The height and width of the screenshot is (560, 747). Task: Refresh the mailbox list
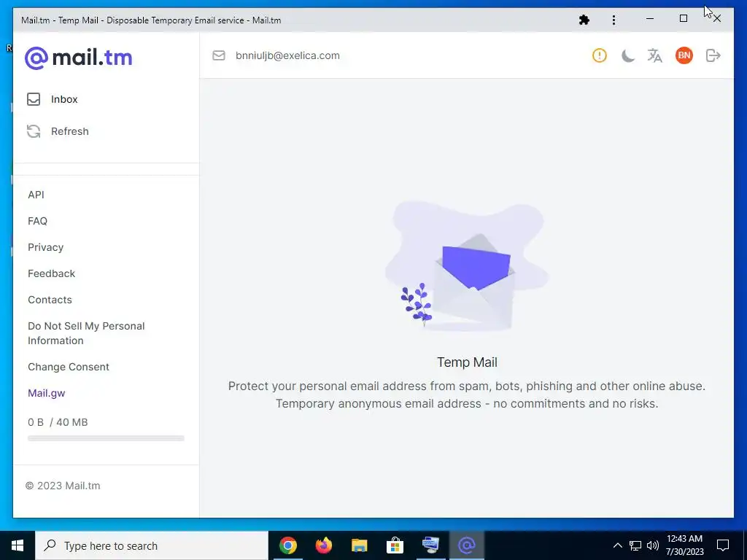pyautogui.click(x=69, y=131)
